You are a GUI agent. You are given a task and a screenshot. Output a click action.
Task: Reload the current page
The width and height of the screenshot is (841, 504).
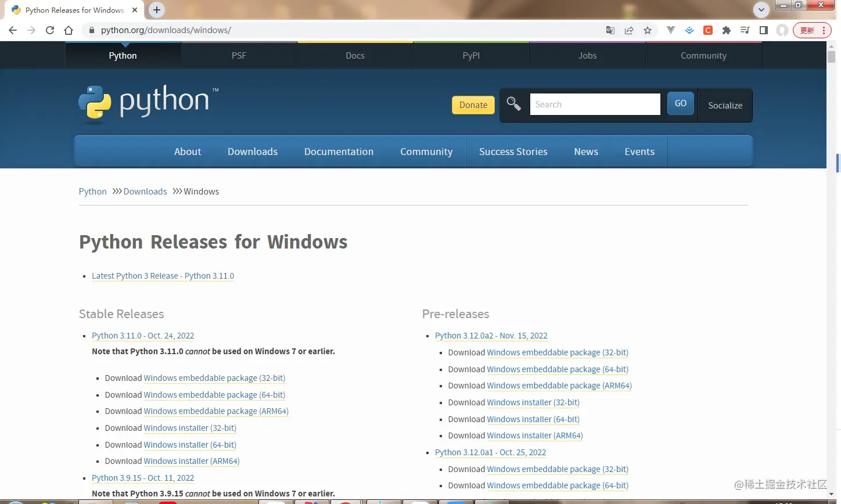tap(50, 30)
